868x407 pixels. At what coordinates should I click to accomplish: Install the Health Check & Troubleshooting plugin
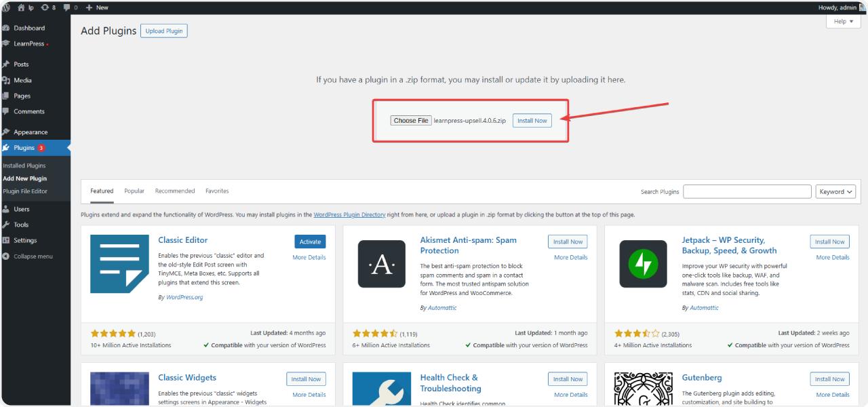pos(568,379)
